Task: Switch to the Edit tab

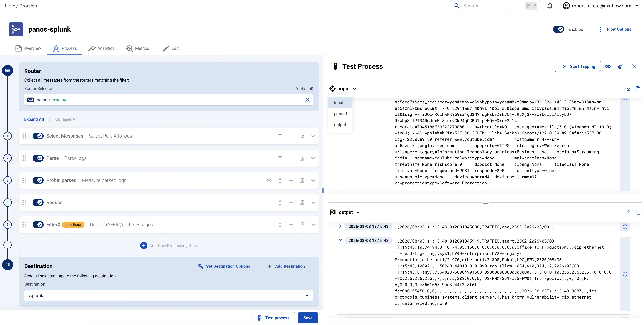Action: click(x=171, y=48)
